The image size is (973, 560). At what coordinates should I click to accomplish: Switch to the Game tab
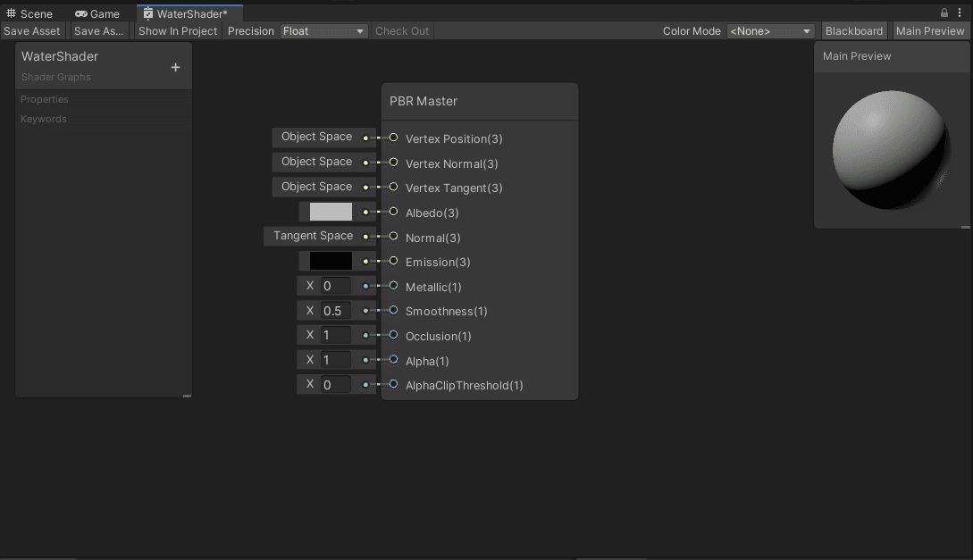[97, 13]
